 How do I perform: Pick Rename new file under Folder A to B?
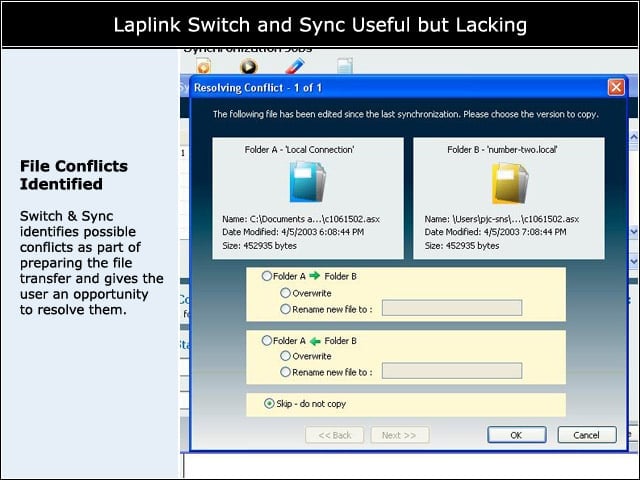pos(285,309)
